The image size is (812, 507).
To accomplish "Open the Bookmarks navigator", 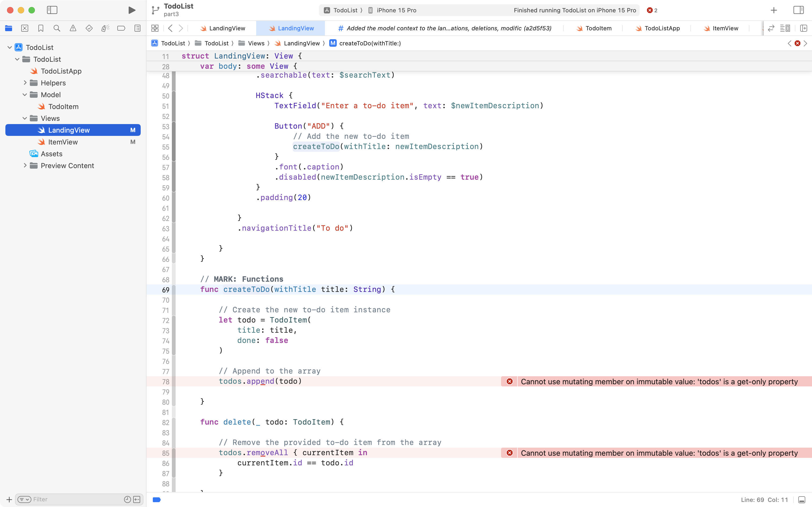I will pos(41,28).
